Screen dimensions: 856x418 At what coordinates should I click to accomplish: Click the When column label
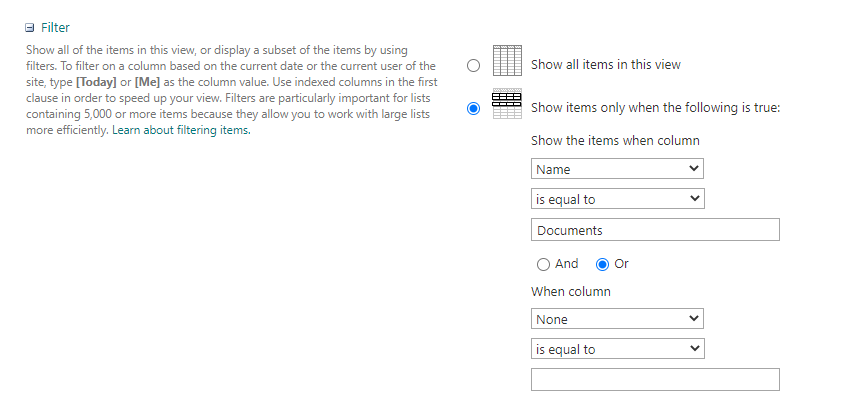tap(570, 292)
